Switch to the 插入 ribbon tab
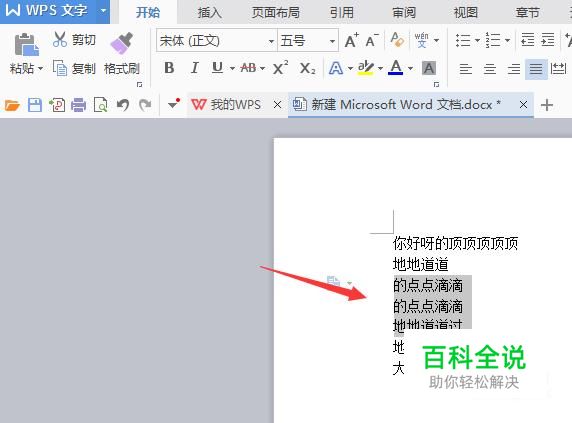This screenshot has width=572, height=423. point(209,13)
